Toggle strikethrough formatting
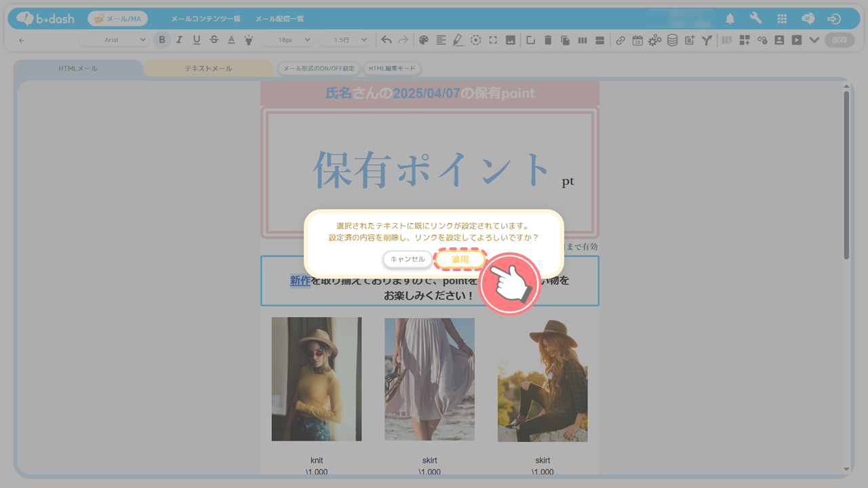Screen dimensions: 868x488 click(214, 40)
